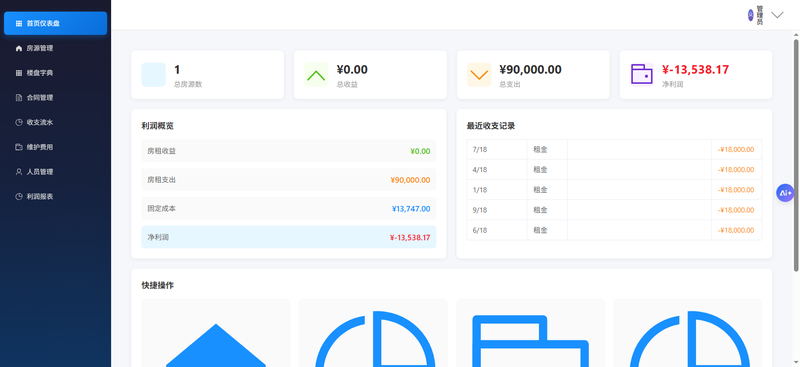Viewport: 800px width, 367px height.
Task: Click the 快捷操作 section heading
Action: (x=158, y=286)
